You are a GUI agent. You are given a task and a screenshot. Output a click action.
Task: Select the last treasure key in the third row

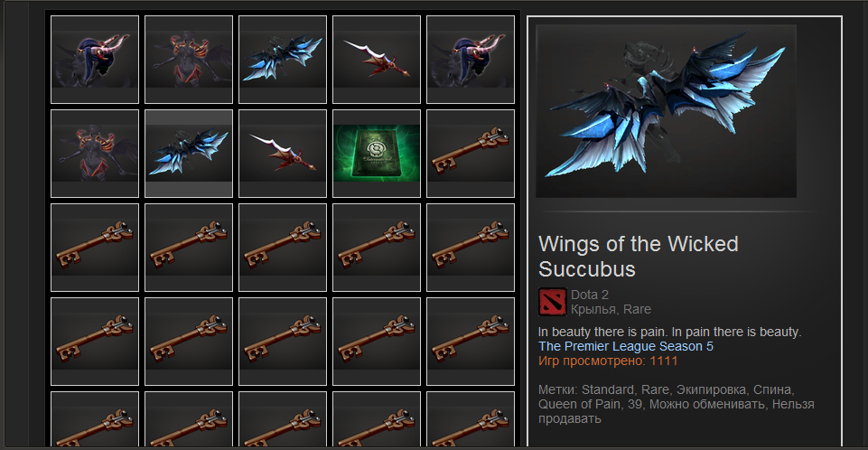pos(471,248)
